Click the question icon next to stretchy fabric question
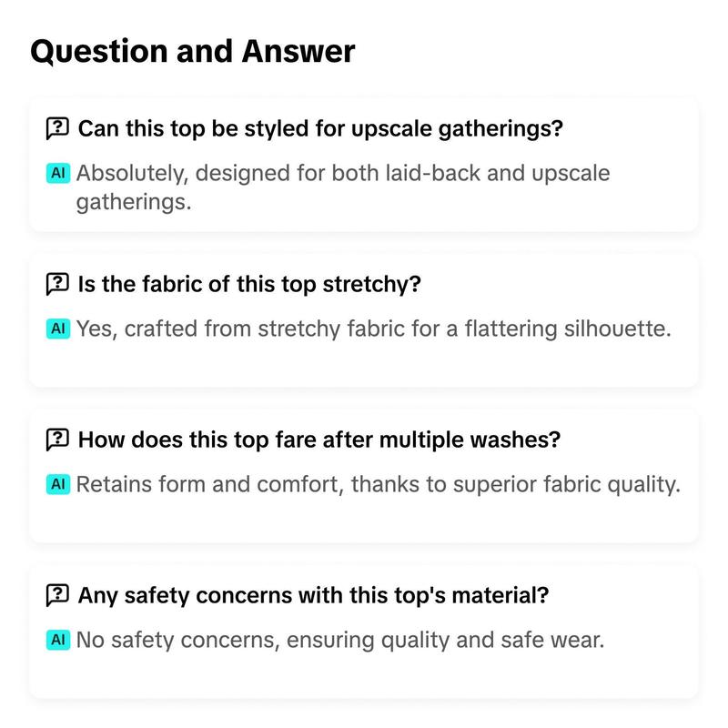Viewport: 728px width, 728px height. point(57,284)
